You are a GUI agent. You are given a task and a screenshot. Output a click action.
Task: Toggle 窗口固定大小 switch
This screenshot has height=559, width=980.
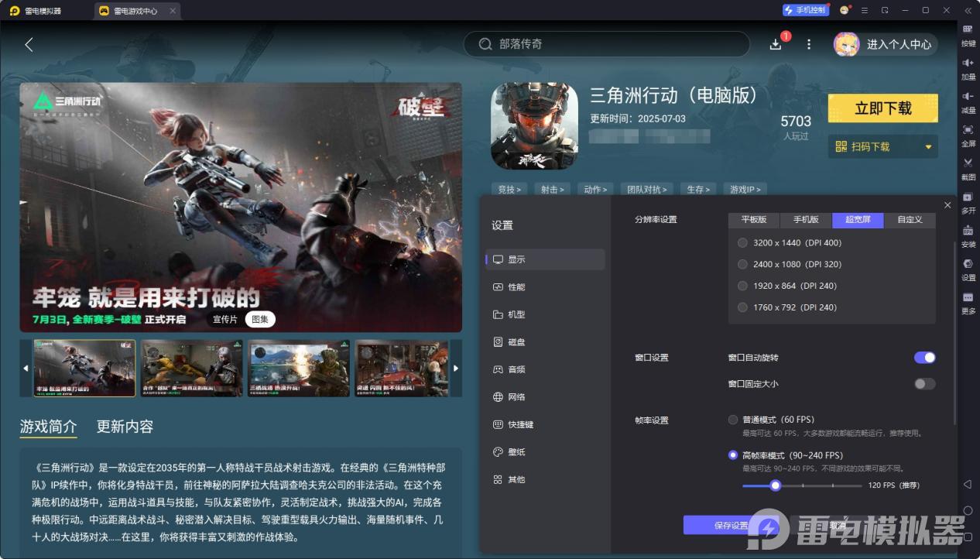(924, 384)
